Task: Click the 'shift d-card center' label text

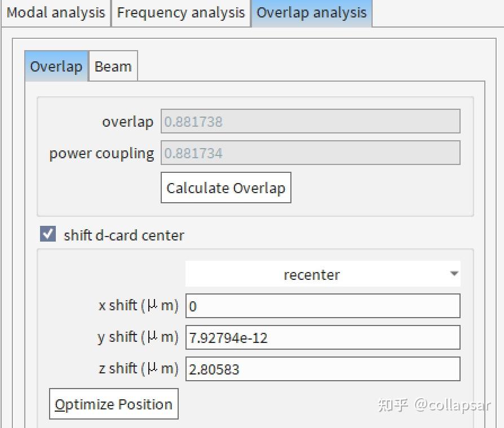Action: [124, 235]
